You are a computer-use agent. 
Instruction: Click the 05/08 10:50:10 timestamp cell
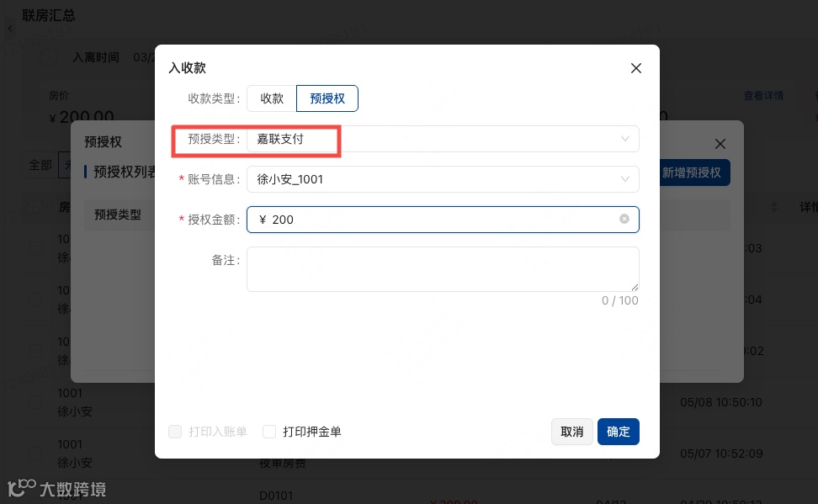721,402
